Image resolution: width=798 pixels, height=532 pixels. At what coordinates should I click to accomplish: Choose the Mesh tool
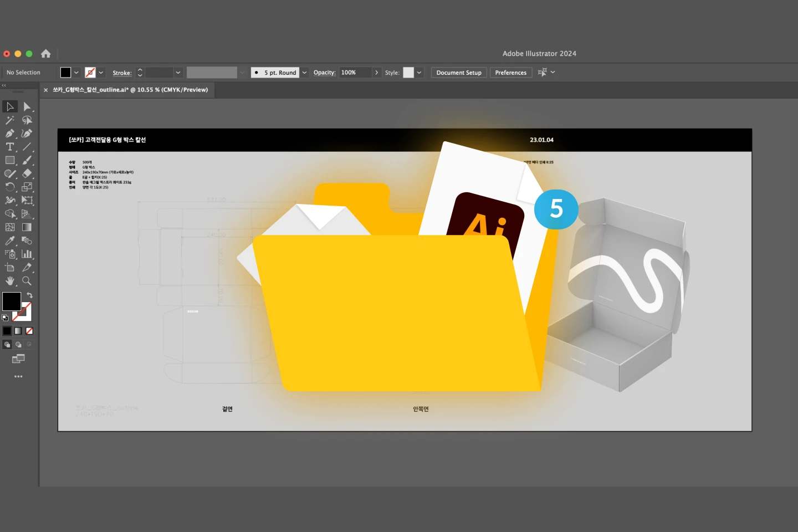coord(10,227)
